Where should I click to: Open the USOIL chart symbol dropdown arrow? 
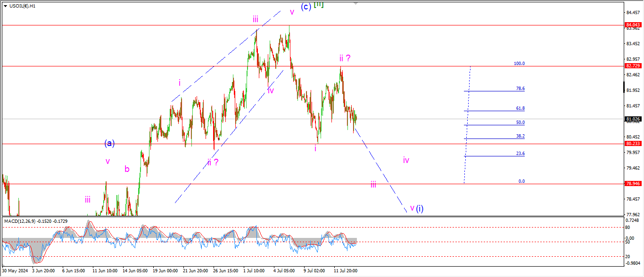point(5,6)
